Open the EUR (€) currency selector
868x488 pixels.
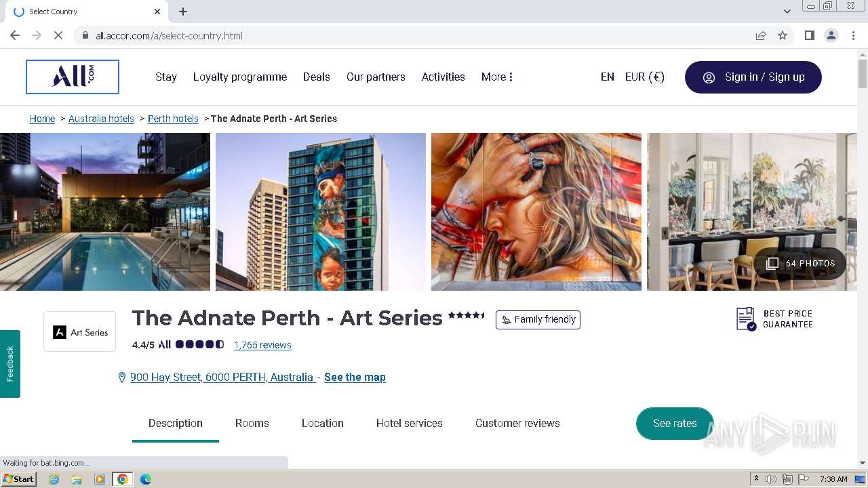[644, 77]
